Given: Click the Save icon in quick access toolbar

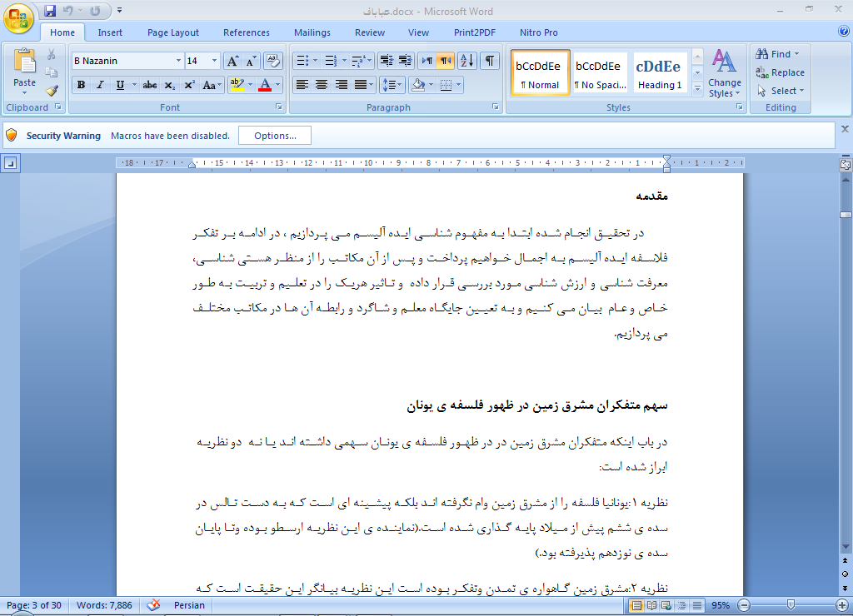Looking at the screenshot, I should point(50,11).
